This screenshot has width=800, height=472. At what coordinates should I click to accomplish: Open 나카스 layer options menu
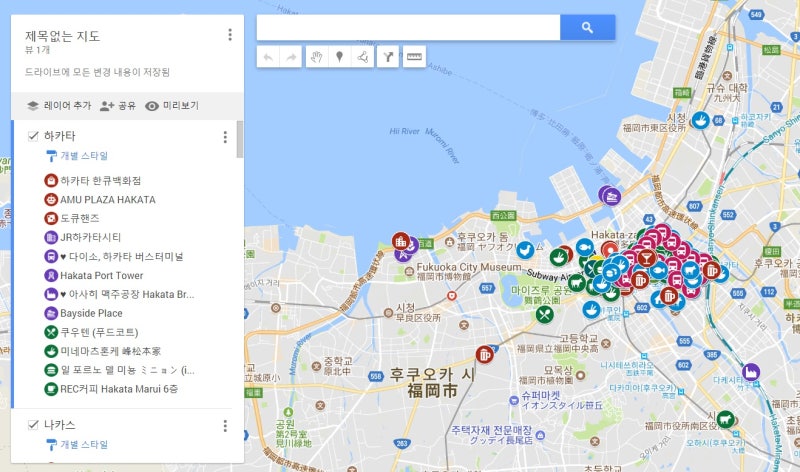pyautogui.click(x=225, y=426)
